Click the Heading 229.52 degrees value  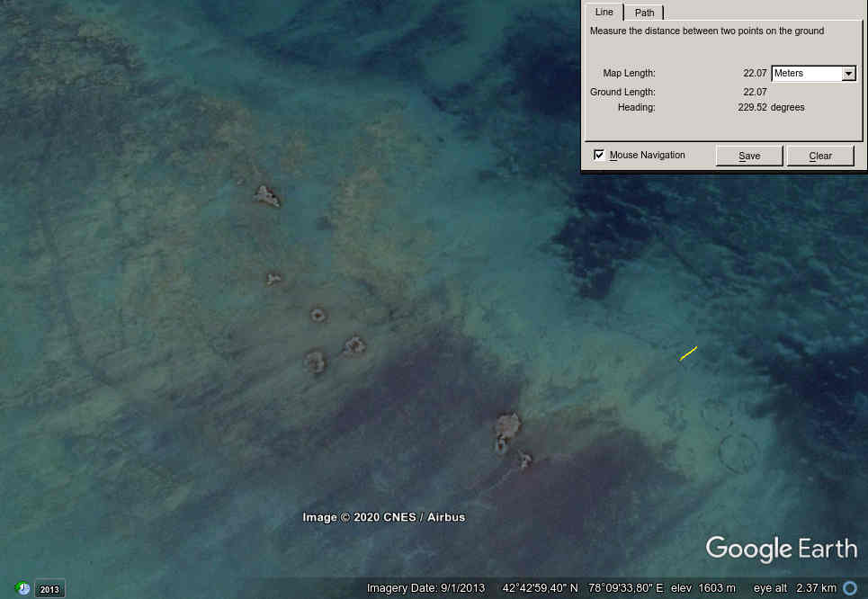coord(771,107)
